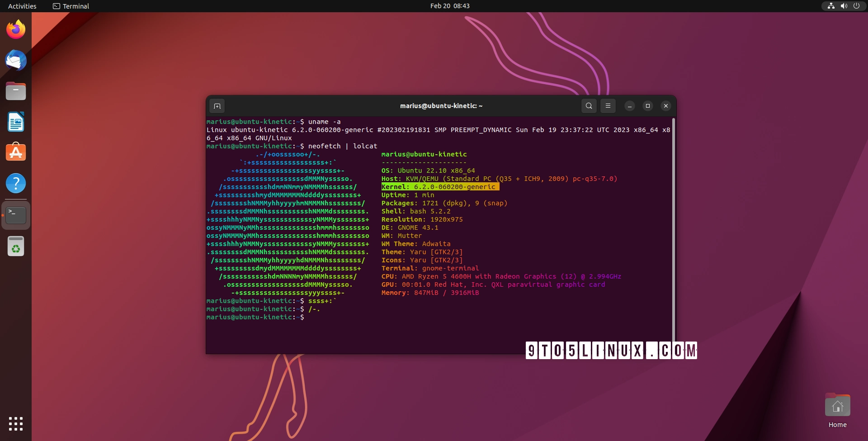Image resolution: width=868 pixels, height=441 pixels.
Task: Open Trash from the dock
Action: point(16,246)
